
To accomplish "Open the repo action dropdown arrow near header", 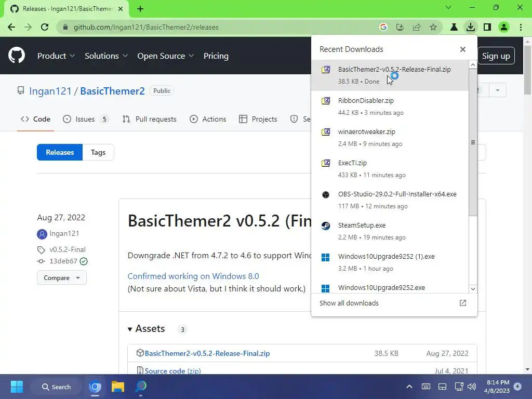I will (x=497, y=90).
